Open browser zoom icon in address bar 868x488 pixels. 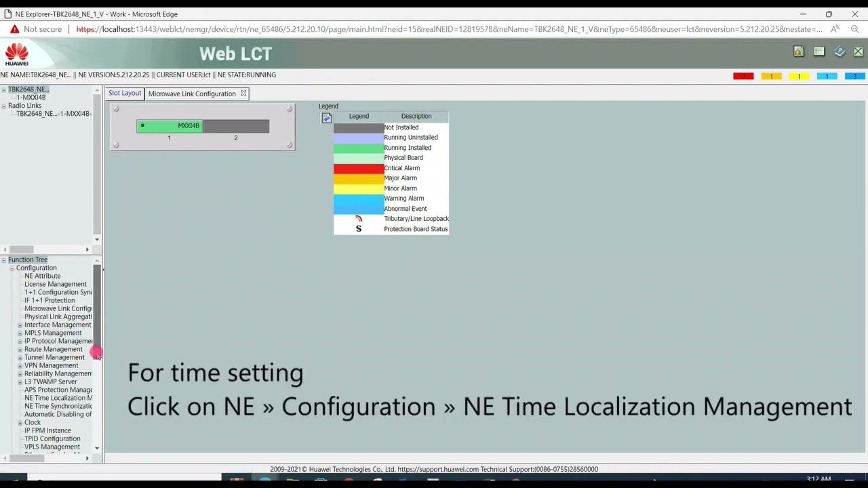(x=854, y=29)
